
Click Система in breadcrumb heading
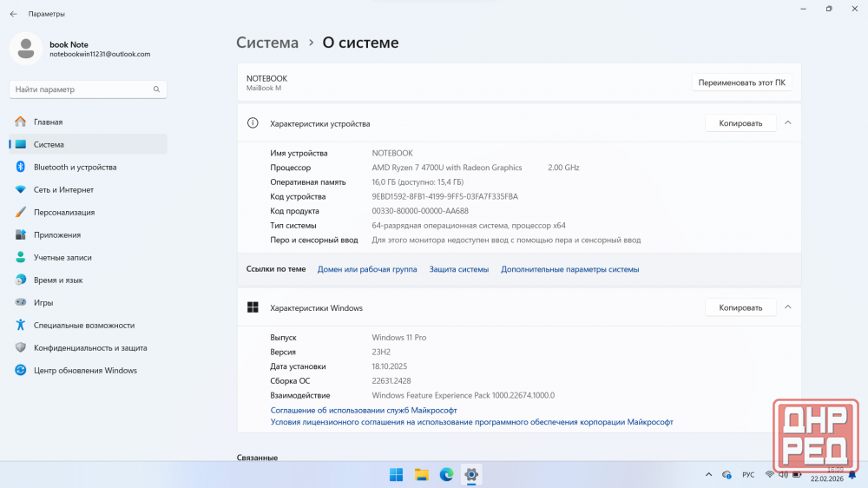coord(267,43)
